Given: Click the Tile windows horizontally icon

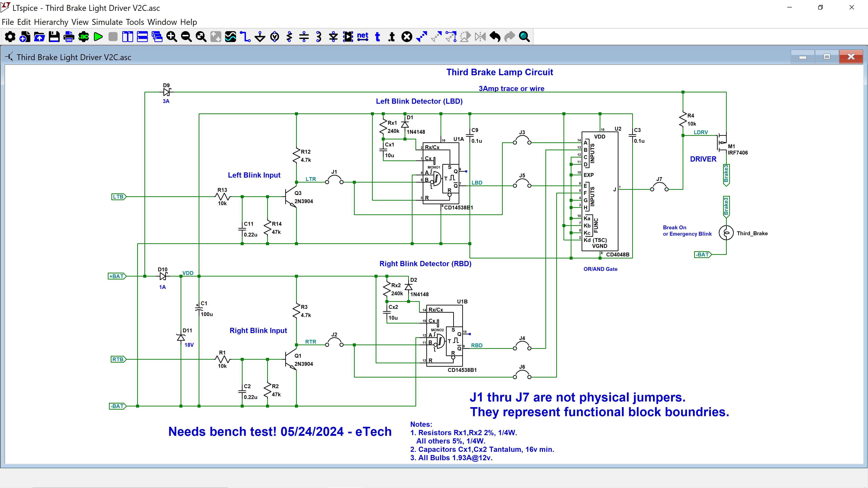Looking at the screenshot, I should coord(142,37).
